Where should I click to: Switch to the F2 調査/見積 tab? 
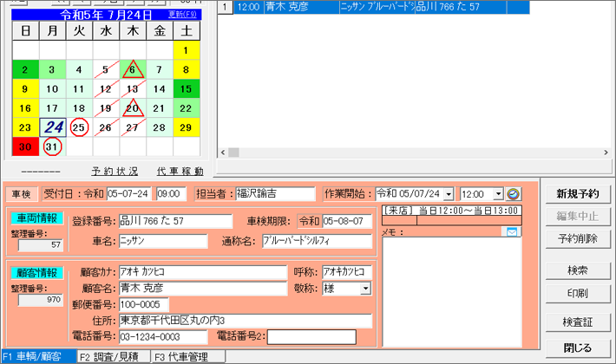pos(113,356)
